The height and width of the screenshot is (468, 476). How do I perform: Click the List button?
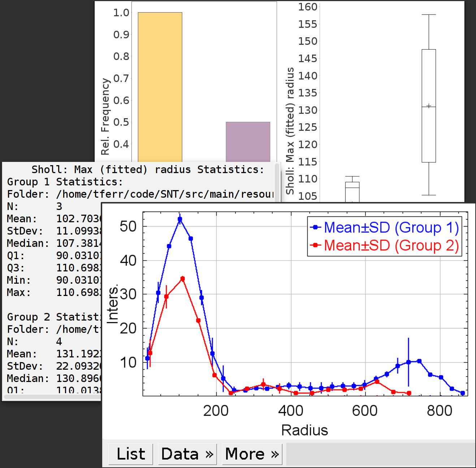(131, 454)
